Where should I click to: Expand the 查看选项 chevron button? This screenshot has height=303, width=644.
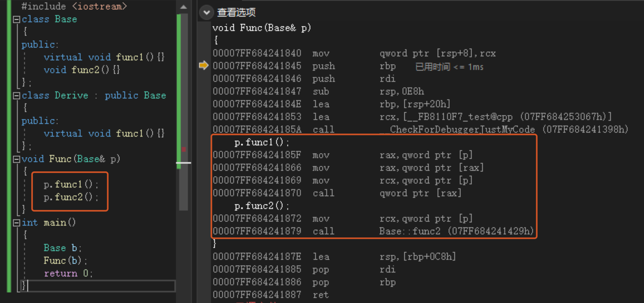click(x=206, y=12)
